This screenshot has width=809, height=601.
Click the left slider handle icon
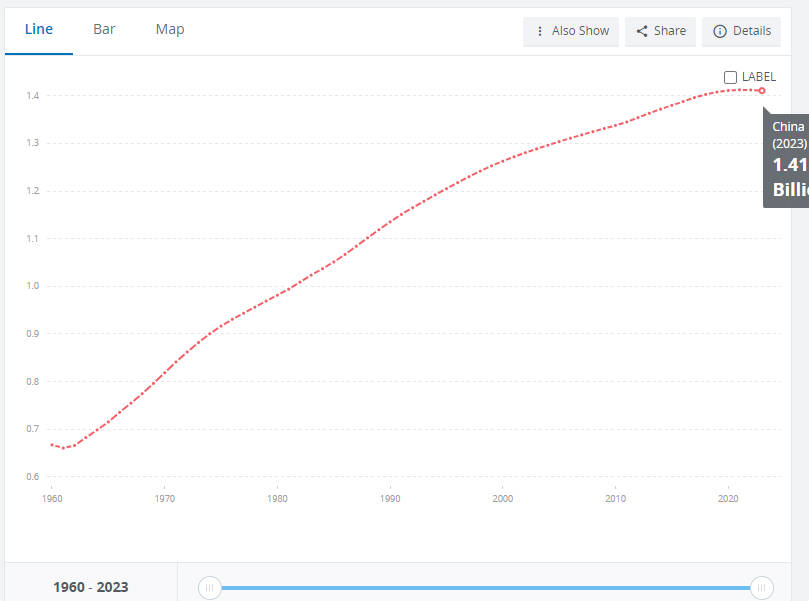coord(209,588)
